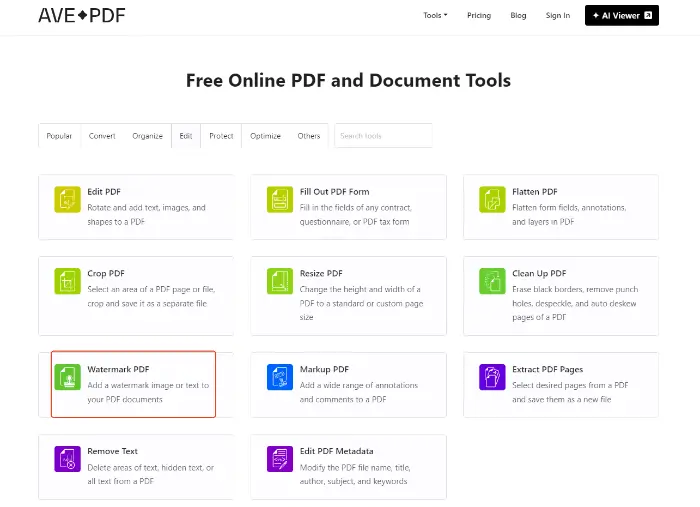
Task: Open the Edit PDF Metadata title
Action: click(336, 451)
